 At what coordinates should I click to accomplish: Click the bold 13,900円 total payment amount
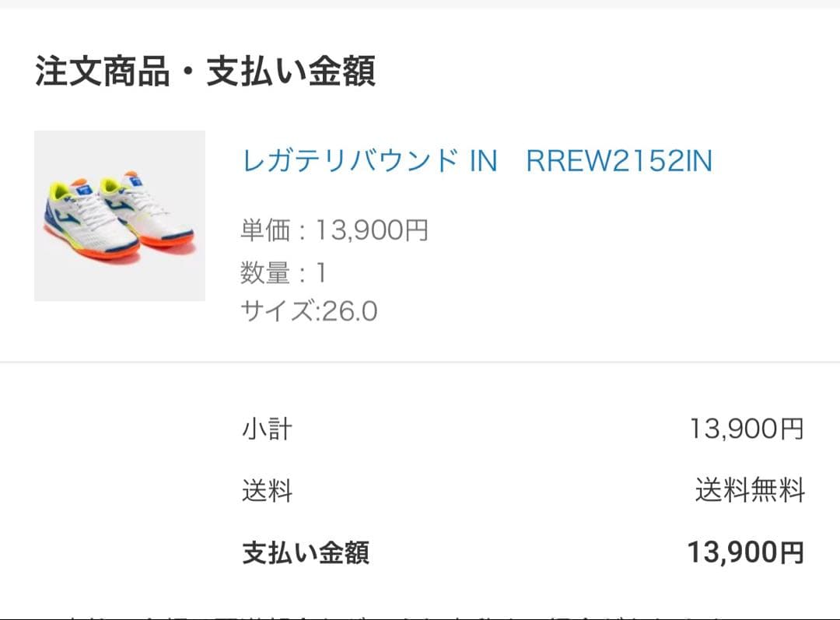[744, 552]
